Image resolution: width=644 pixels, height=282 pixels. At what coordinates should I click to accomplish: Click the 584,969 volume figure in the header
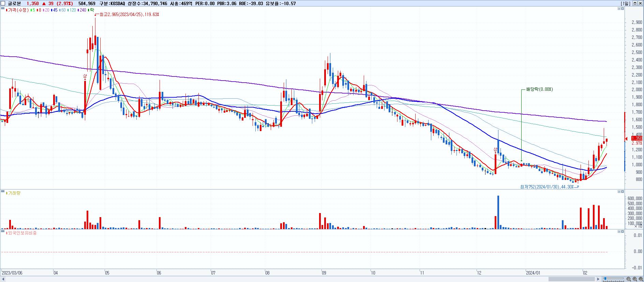coord(87,3)
